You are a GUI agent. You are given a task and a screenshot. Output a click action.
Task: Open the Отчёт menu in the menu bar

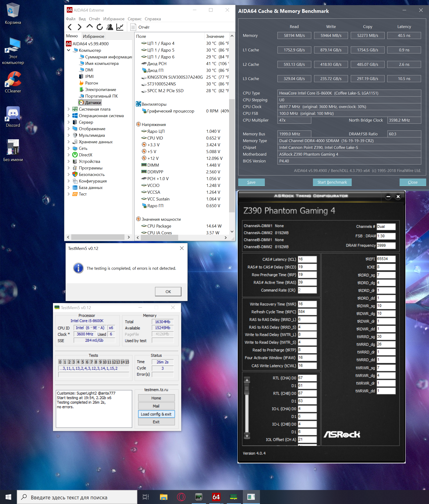coord(94,19)
